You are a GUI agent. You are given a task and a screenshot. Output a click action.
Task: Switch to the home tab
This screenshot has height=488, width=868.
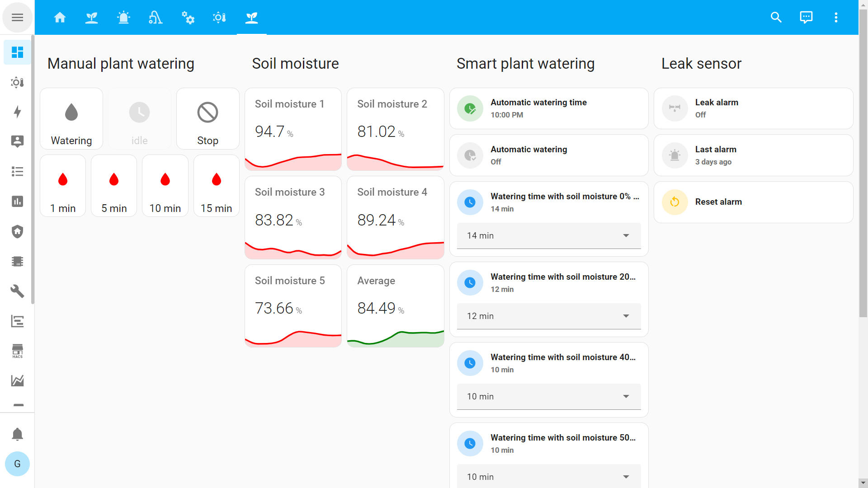pos(60,18)
